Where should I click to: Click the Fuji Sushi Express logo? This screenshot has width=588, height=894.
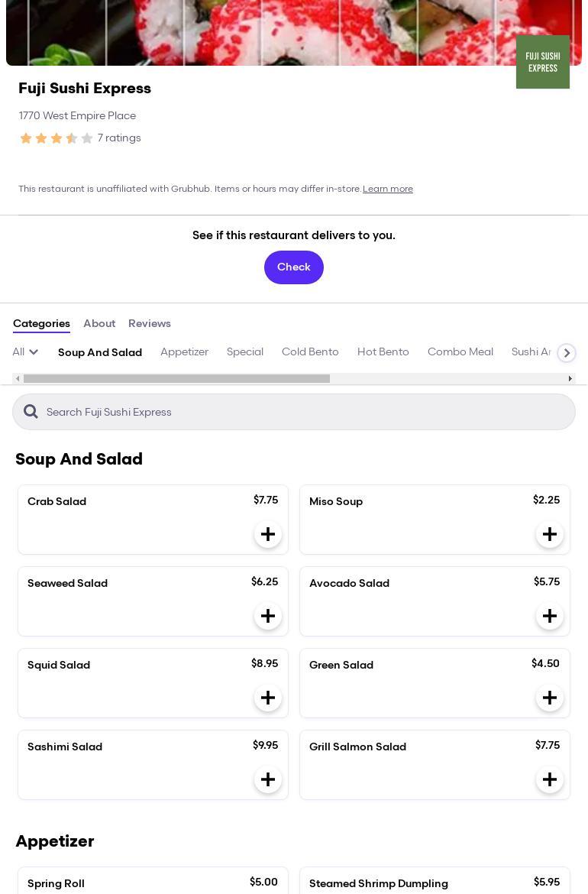coord(542,62)
